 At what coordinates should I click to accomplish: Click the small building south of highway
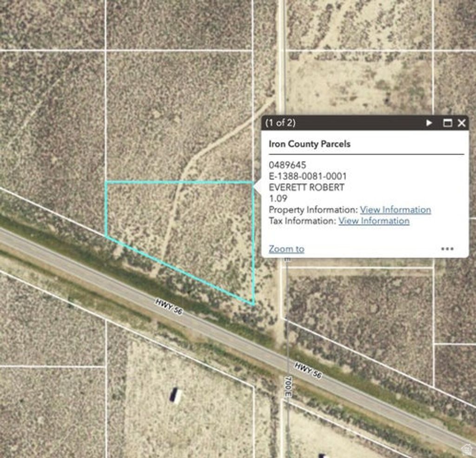[176, 395]
